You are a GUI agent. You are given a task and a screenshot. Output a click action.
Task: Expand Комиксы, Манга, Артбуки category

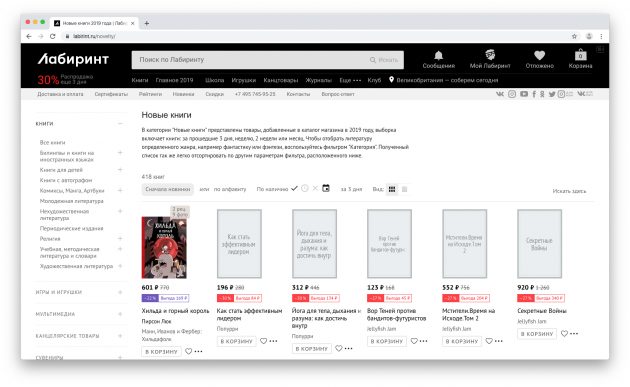120,190
